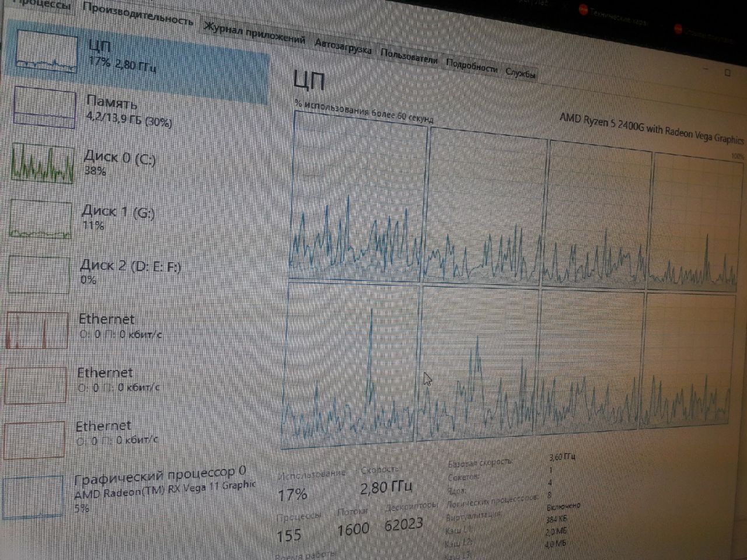Viewport: 747px width, 560px height.
Task: Click the Дескрипторы label
Action: click(411, 506)
